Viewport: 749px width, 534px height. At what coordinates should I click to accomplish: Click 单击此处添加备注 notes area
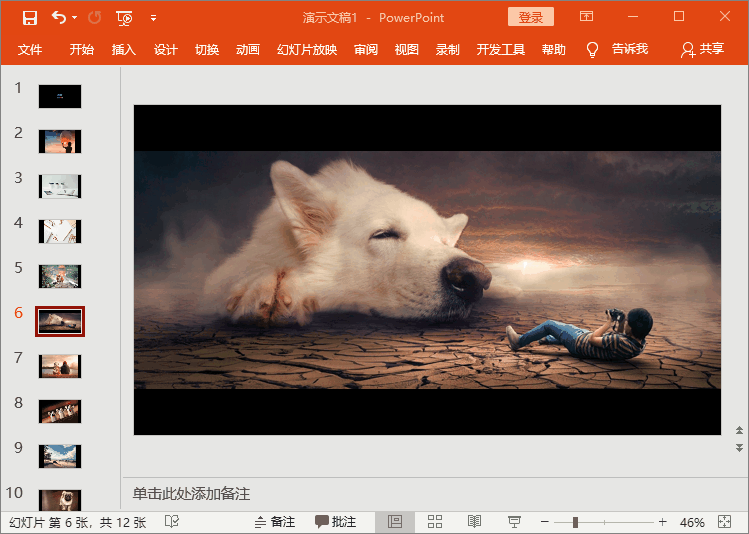point(191,494)
